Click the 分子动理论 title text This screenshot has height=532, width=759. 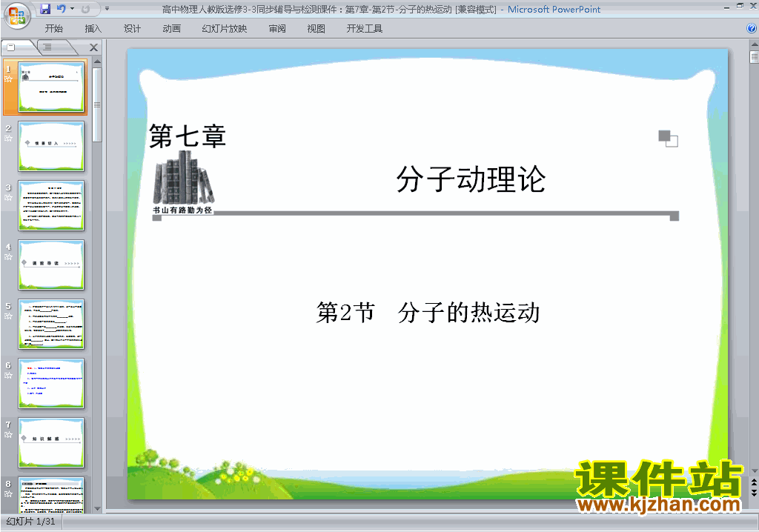coord(471,179)
